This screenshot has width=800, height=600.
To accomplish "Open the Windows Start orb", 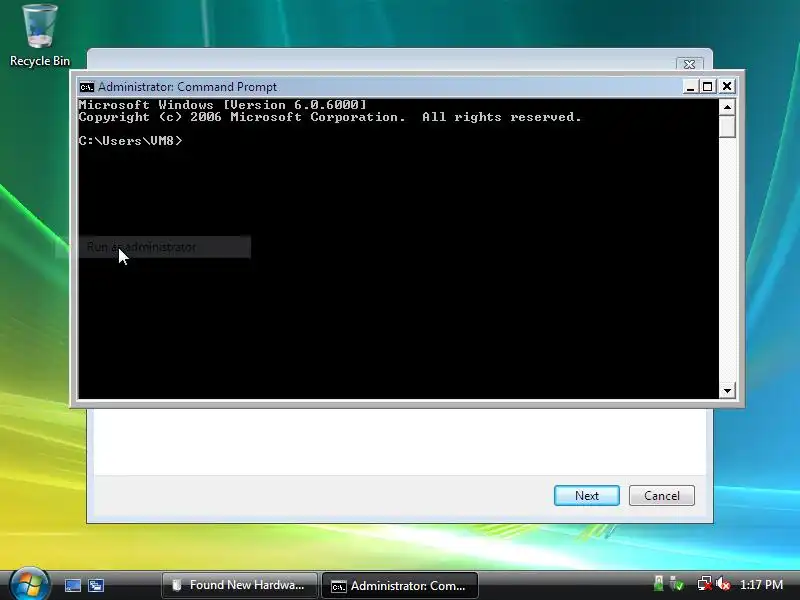I will click(30, 584).
